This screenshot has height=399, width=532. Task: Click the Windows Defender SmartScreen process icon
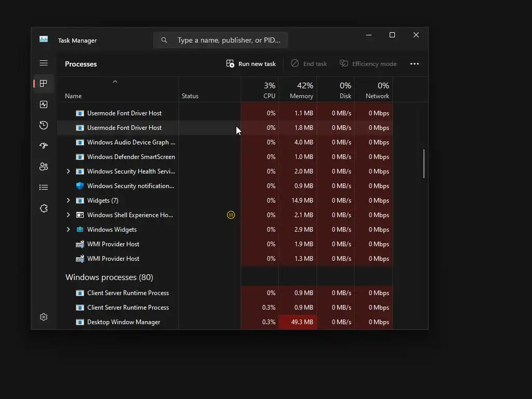[x=79, y=157]
